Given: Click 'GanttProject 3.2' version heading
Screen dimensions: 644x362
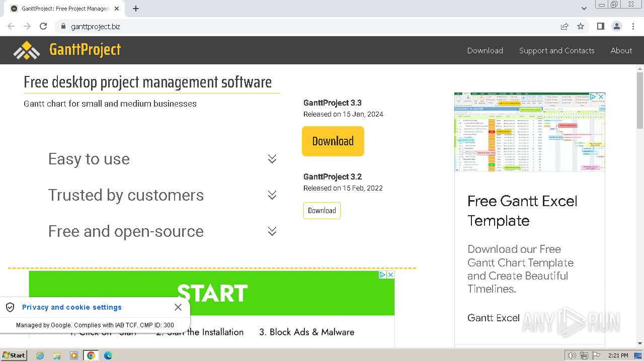Looking at the screenshot, I should click(333, 176).
